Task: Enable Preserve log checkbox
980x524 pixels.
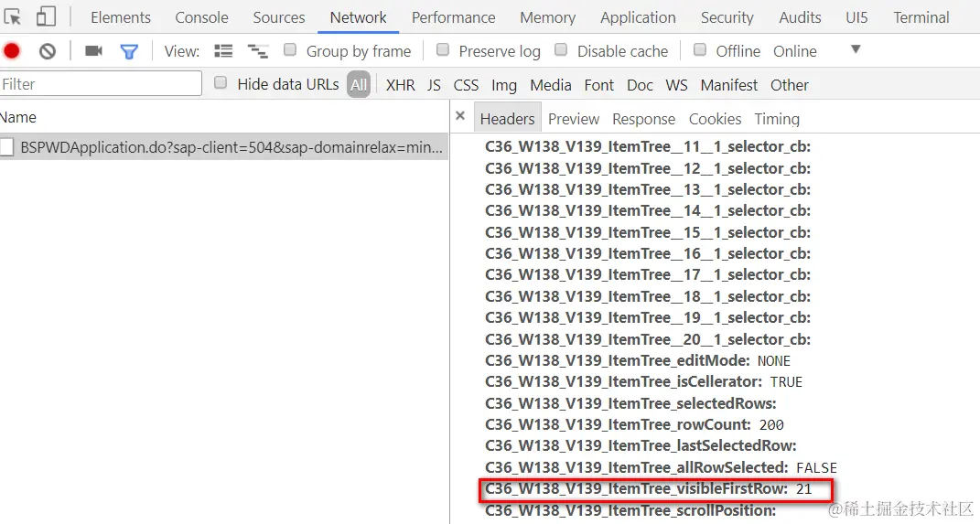Action: [x=443, y=49]
